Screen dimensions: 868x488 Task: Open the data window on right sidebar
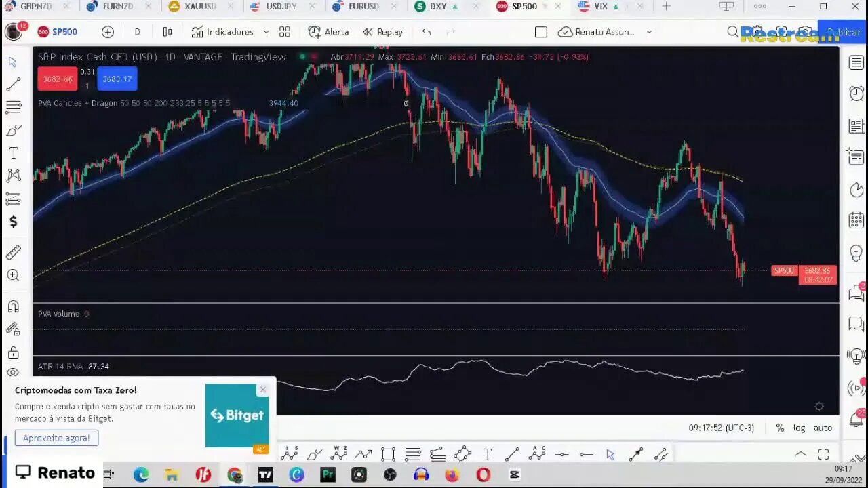point(856,157)
